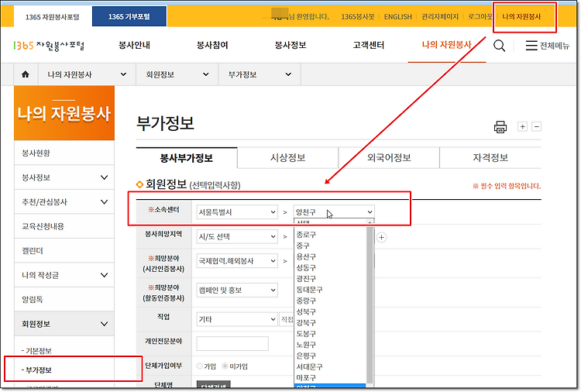Open 나의 자원봉사 in the main menu

(446, 45)
